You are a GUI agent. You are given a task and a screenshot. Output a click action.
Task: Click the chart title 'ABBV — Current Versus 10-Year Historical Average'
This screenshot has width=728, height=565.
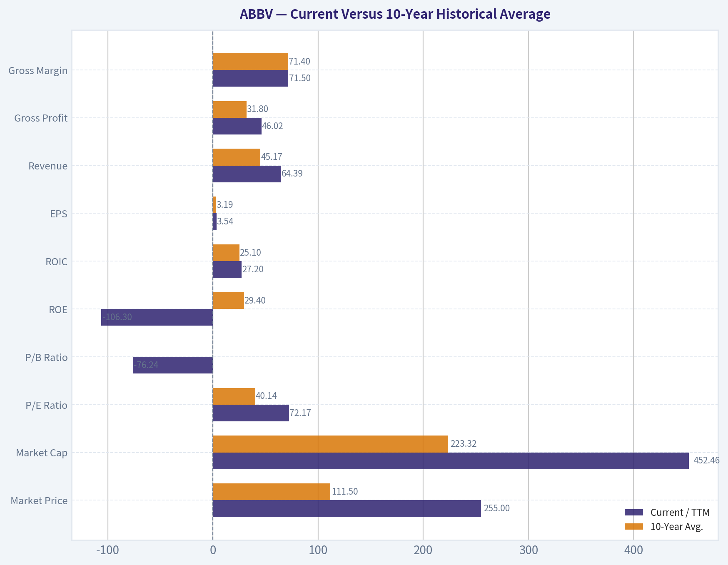(395, 14)
